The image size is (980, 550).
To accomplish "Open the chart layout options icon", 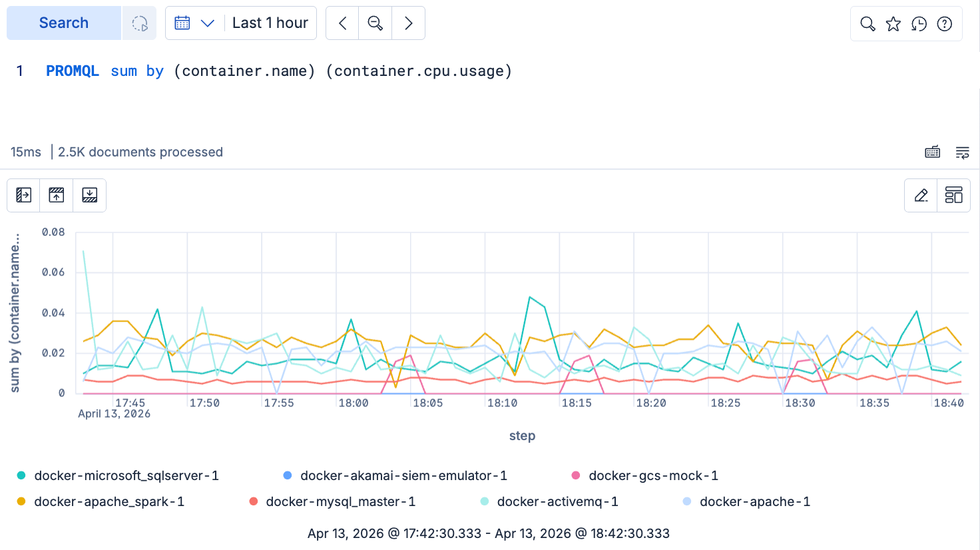I will pyautogui.click(x=954, y=195).
